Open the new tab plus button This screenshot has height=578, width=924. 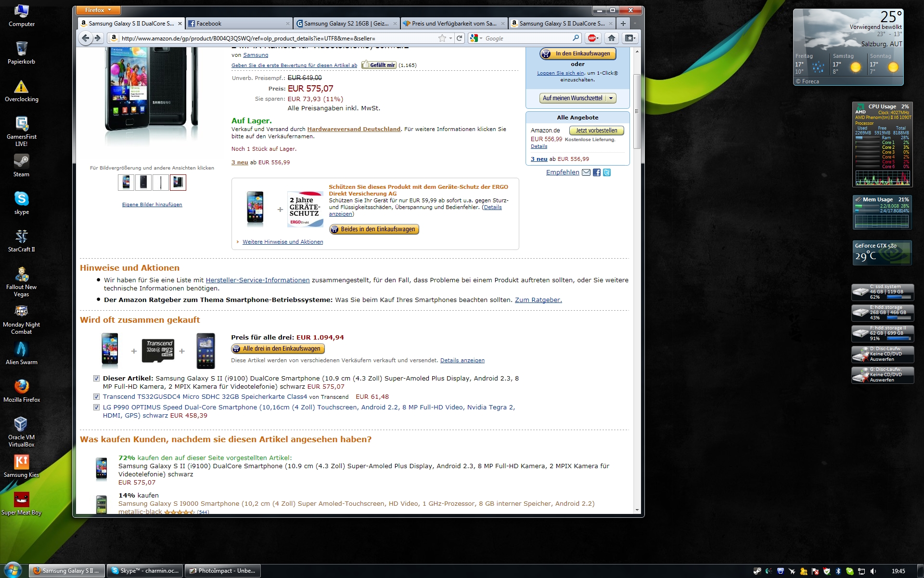(623, 23)
